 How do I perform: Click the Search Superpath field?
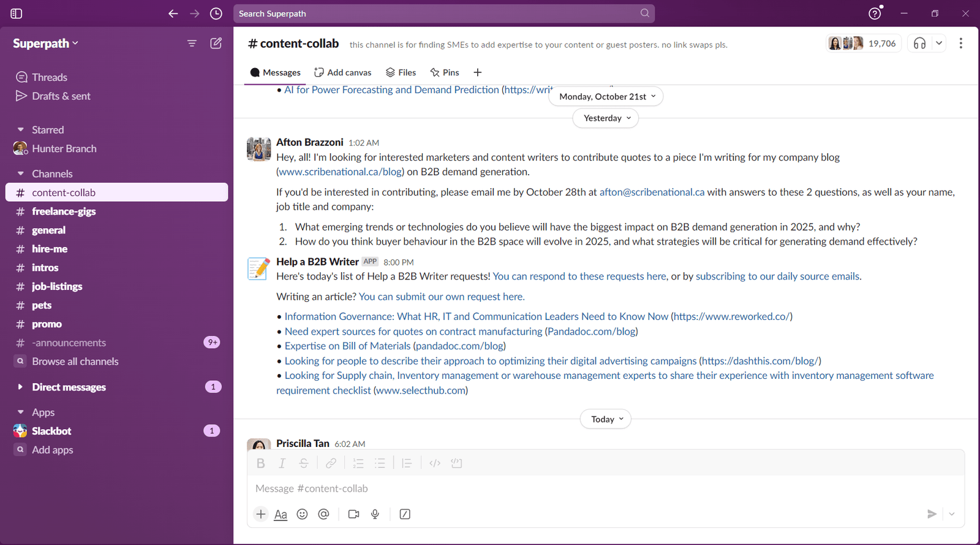pos(444,13)
